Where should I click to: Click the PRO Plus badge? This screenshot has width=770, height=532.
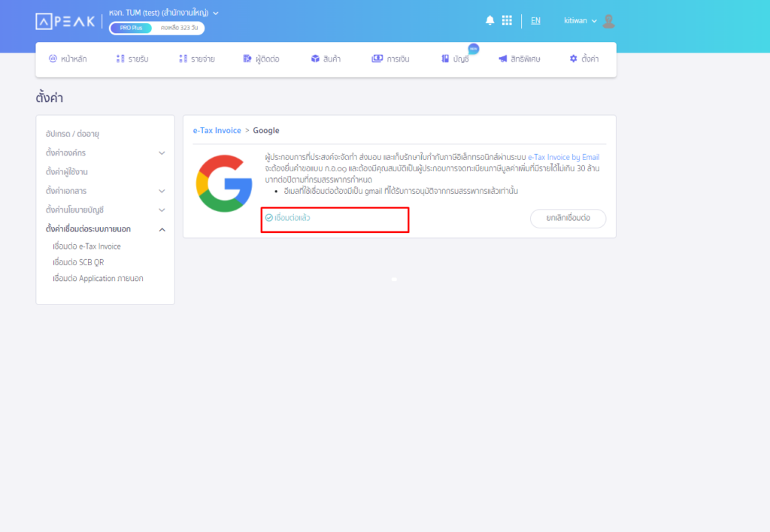pyautogui.click(x=131, y=28)
